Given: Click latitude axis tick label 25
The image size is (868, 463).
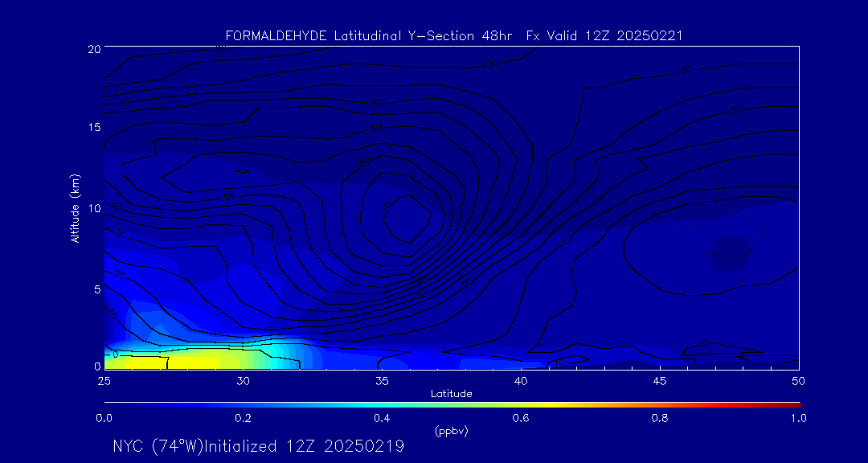Looking at the screenshot, I should point(104,381).
